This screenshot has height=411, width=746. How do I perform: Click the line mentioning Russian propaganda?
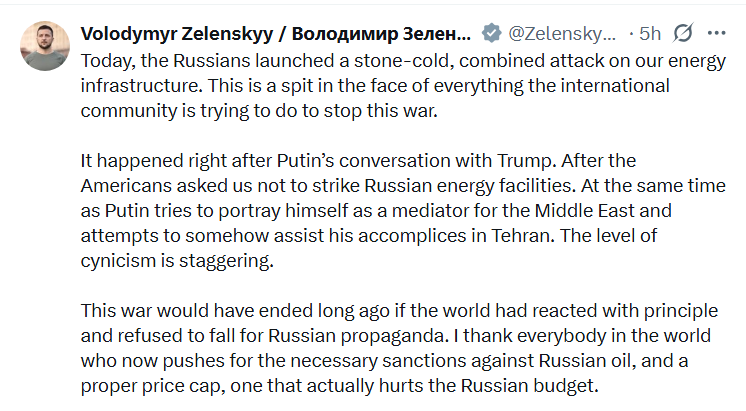click(395, 336)
